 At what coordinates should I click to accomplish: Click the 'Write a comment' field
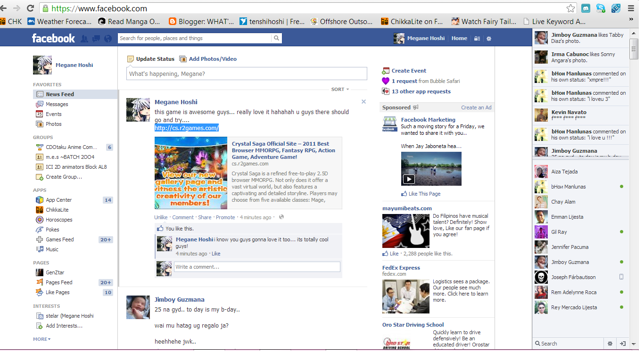point(257,267)
